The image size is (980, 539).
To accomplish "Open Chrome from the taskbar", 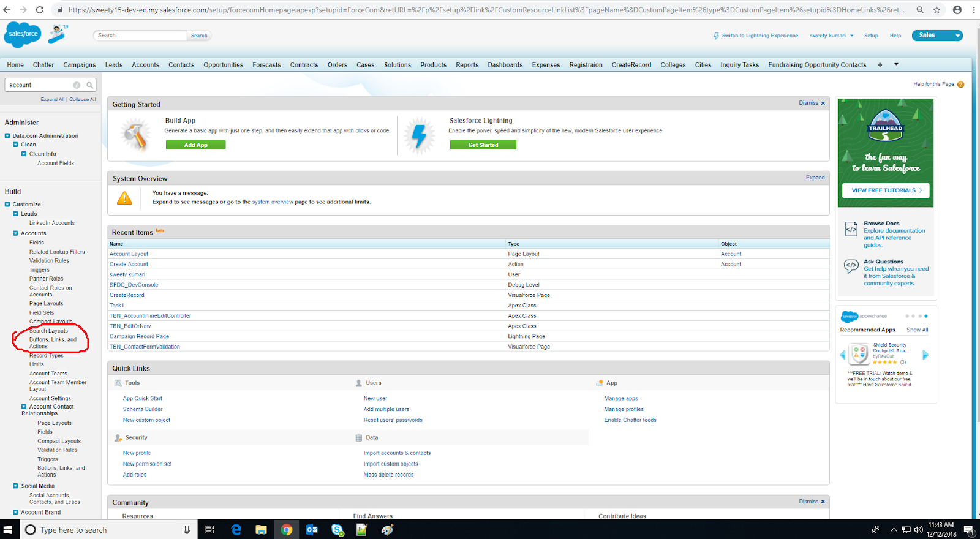I will (x=287, y=530).
